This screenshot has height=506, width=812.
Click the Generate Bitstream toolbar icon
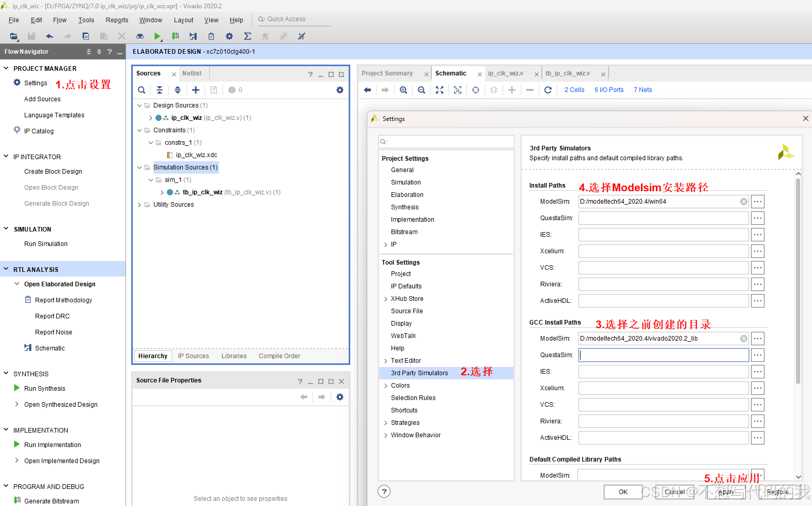pyautogui.click(x=176, y=36)
